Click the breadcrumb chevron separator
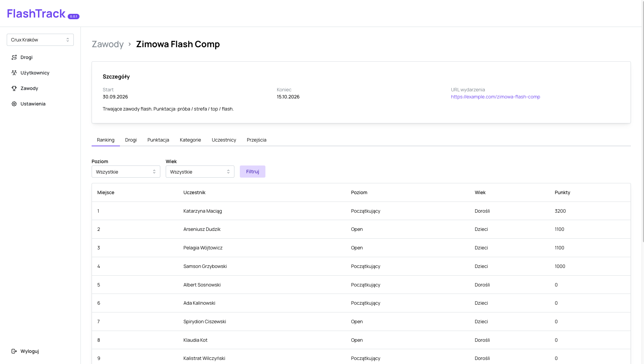644x364 pixels. (x=130, y=44)
